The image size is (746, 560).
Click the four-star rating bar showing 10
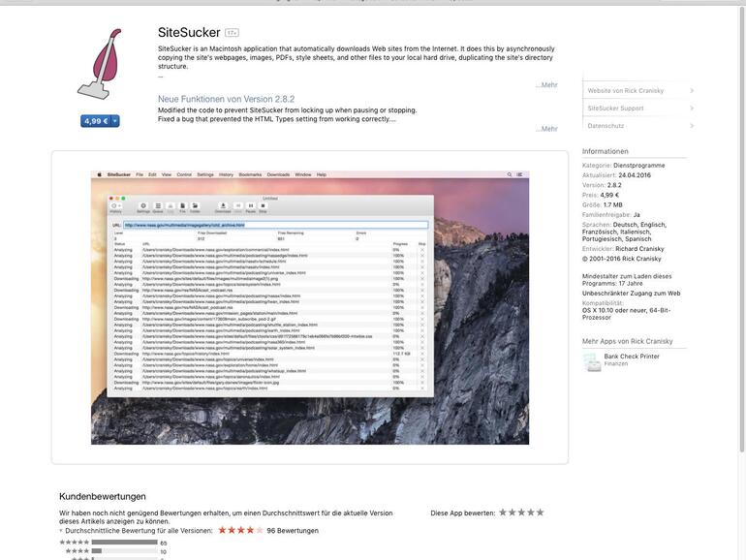(124, 551)
